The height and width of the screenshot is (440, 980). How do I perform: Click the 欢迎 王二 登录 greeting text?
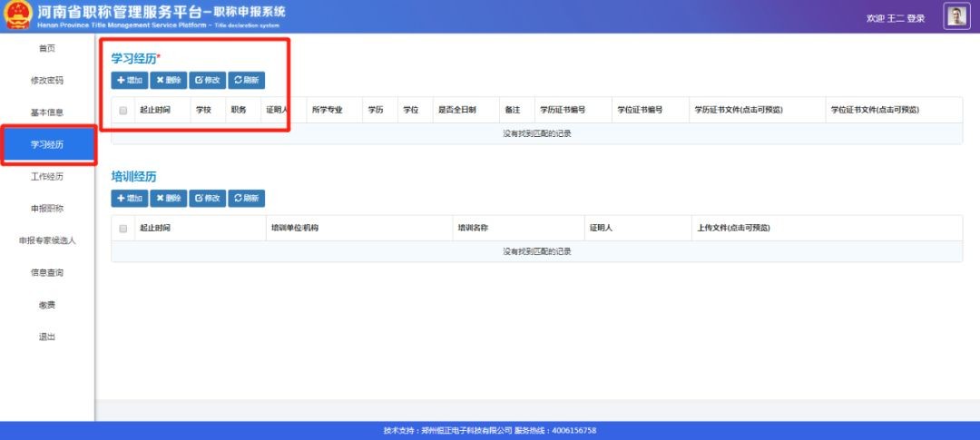(x=895, y=18)
